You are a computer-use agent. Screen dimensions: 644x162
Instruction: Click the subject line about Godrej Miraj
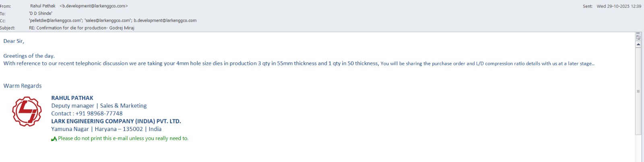pyautogui.click(x=82, y=28)
